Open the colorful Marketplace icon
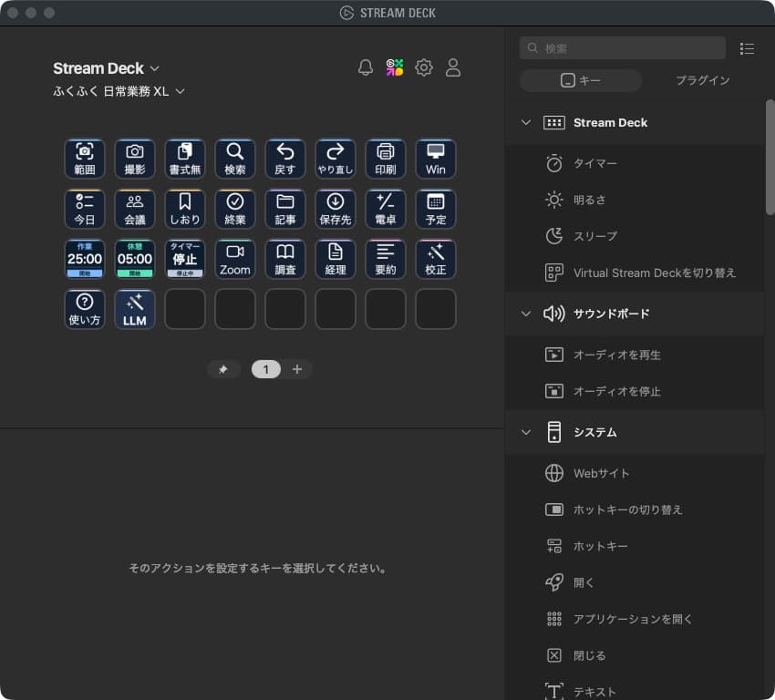The width and height of the screenshot is (775, 700). point(395,67)
